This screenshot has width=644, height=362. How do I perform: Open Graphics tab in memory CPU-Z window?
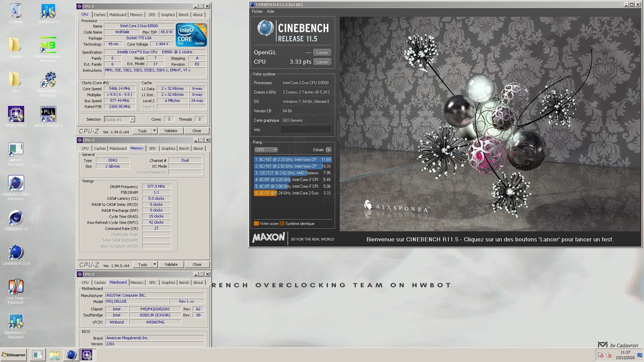[168, 148]
